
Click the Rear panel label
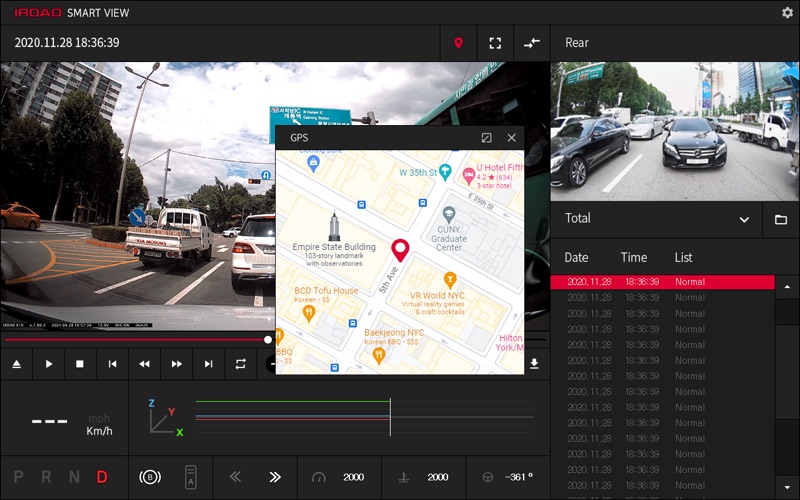(x=577, y=43)
